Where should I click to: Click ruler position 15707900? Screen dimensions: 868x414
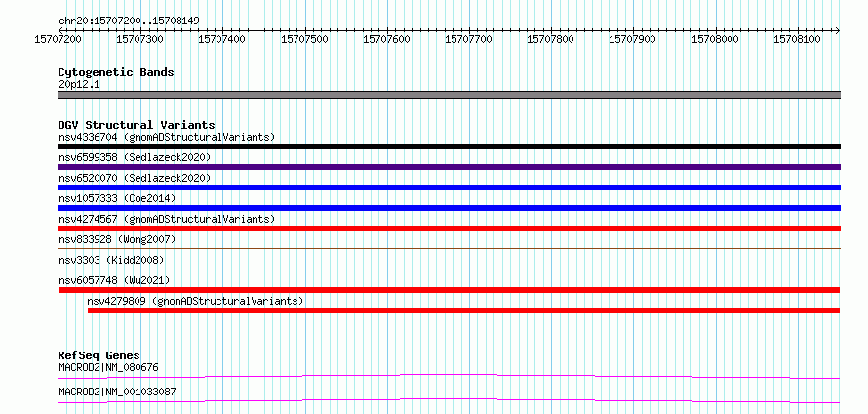(x=633, y=39)
